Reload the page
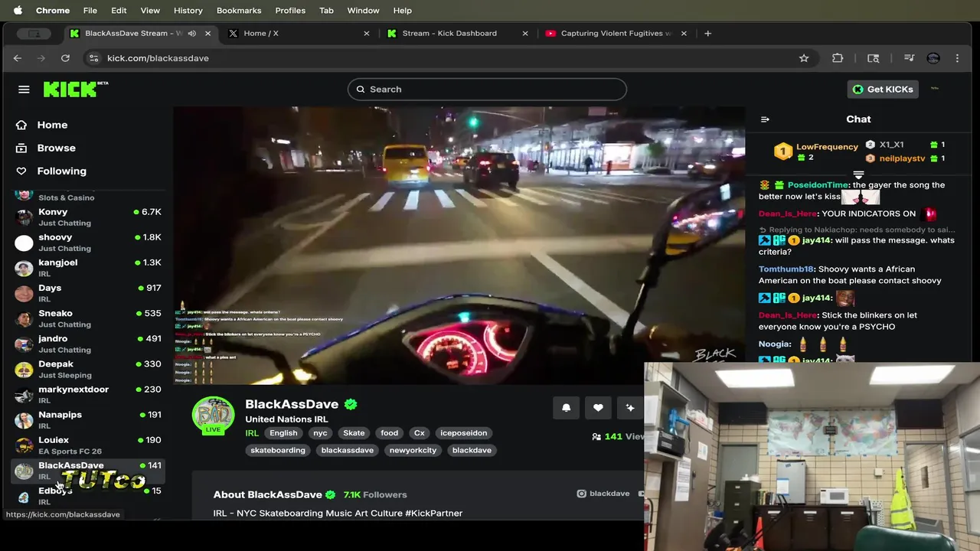This screenshot has width=980, height=551. [65, 58]
